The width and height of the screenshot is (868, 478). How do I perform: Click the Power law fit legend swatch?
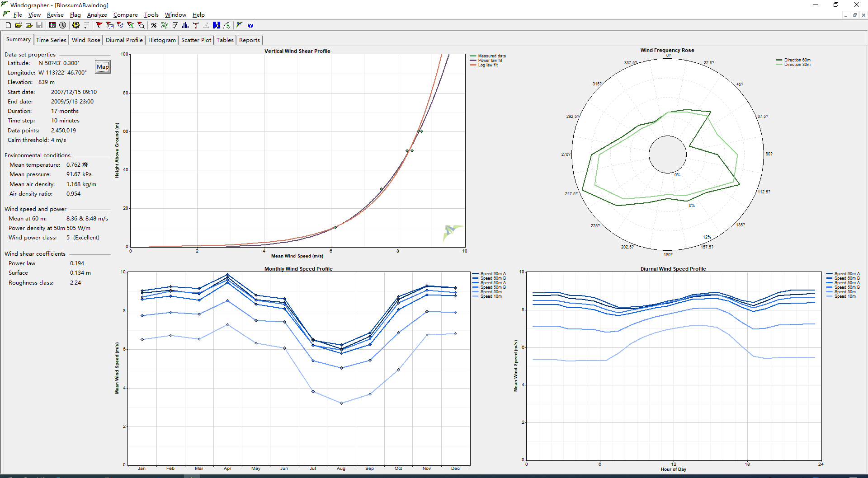coord(473,61)
